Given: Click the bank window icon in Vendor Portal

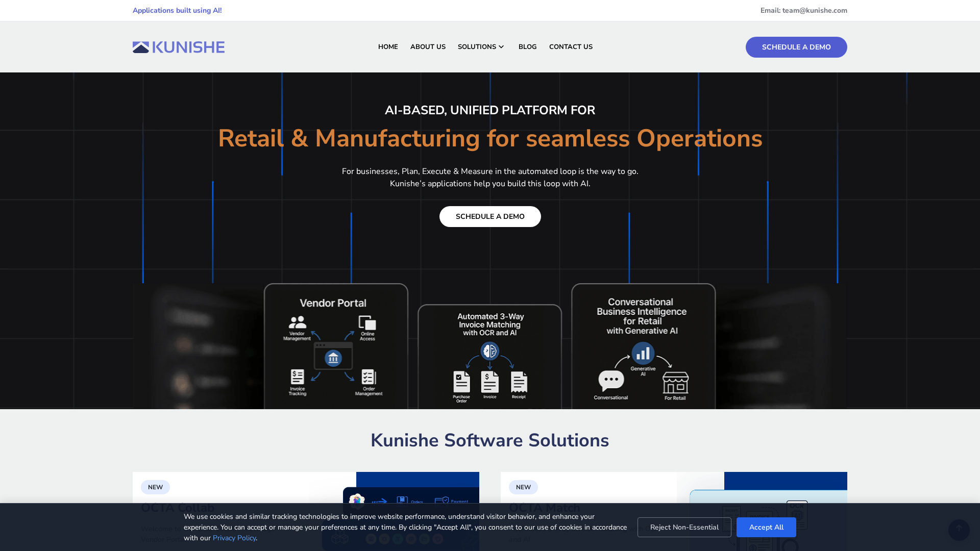Looking at the screenshot, I should click(x=333, y=356).
